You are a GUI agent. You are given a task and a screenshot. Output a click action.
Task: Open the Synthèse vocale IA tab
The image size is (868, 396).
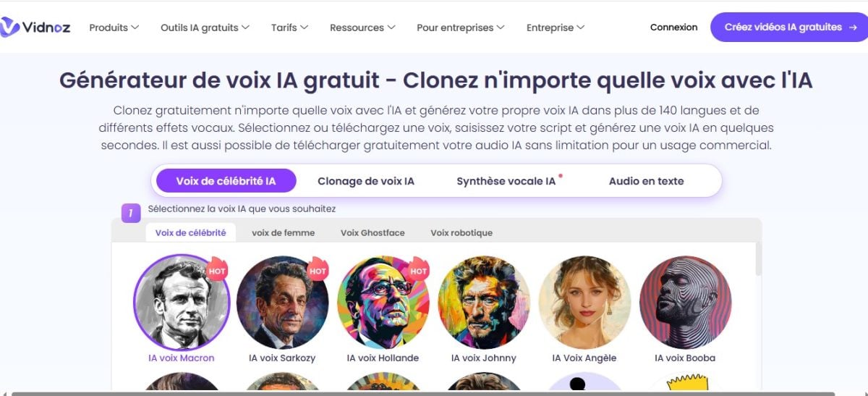pos(506,181)
